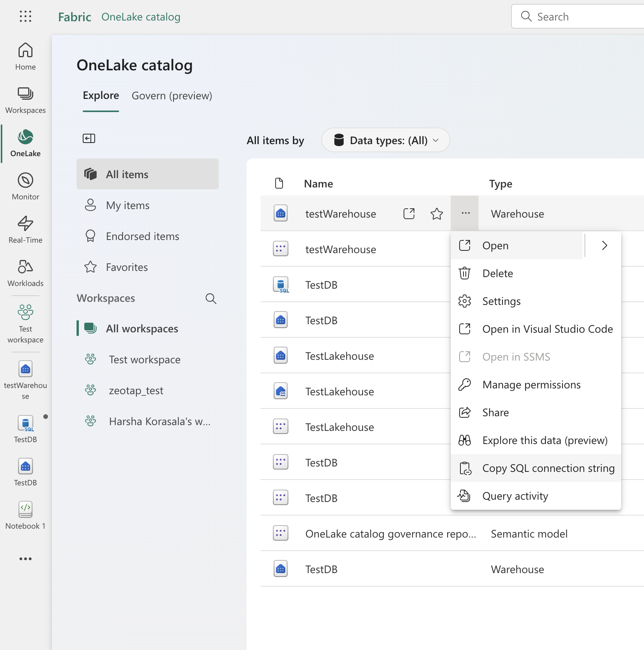Open testWarehouse shortcut in left rail
Screen dimensions: 644x650
tap(26, 380)
